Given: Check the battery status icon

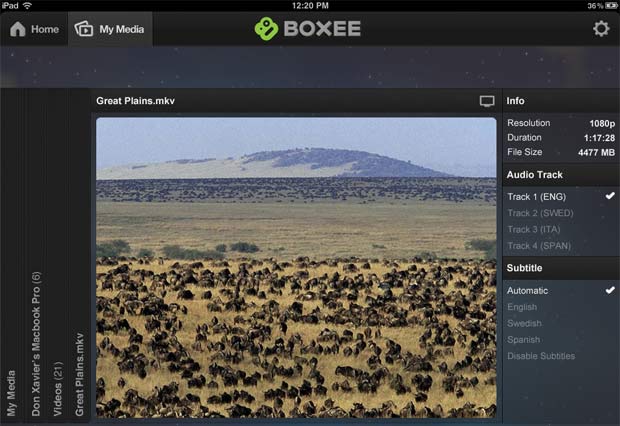Looking at the screenshot, I should (611, 5).
